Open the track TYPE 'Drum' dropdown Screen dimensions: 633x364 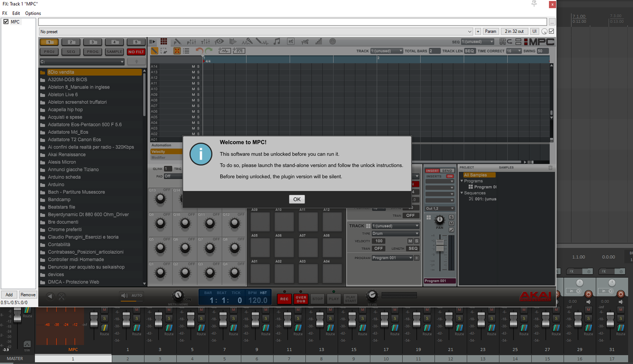[396, 234]
